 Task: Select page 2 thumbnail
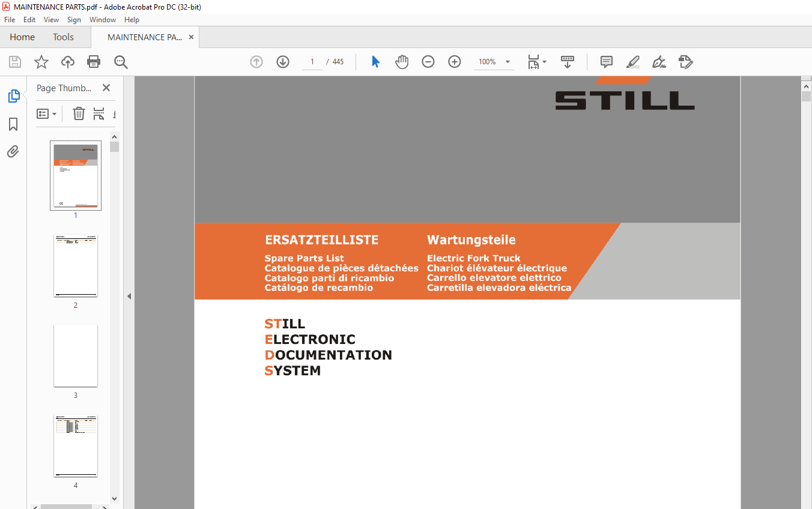(76, 266)
